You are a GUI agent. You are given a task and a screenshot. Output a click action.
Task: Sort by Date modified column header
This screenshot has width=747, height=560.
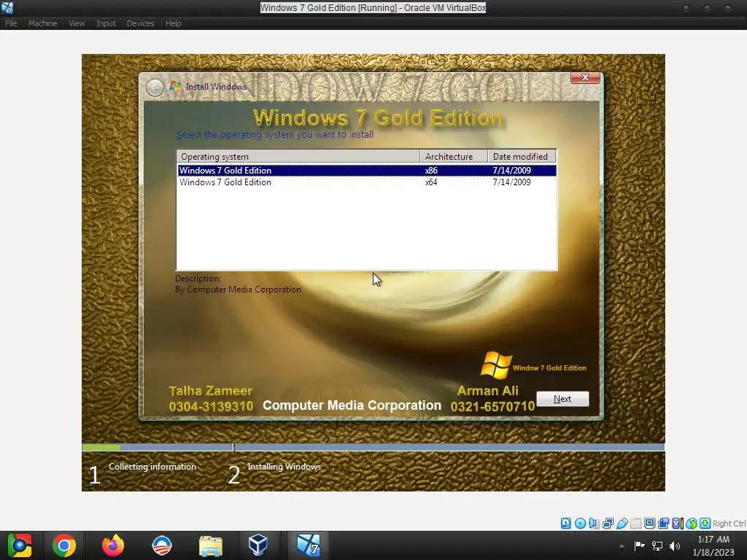coord(522,156)
